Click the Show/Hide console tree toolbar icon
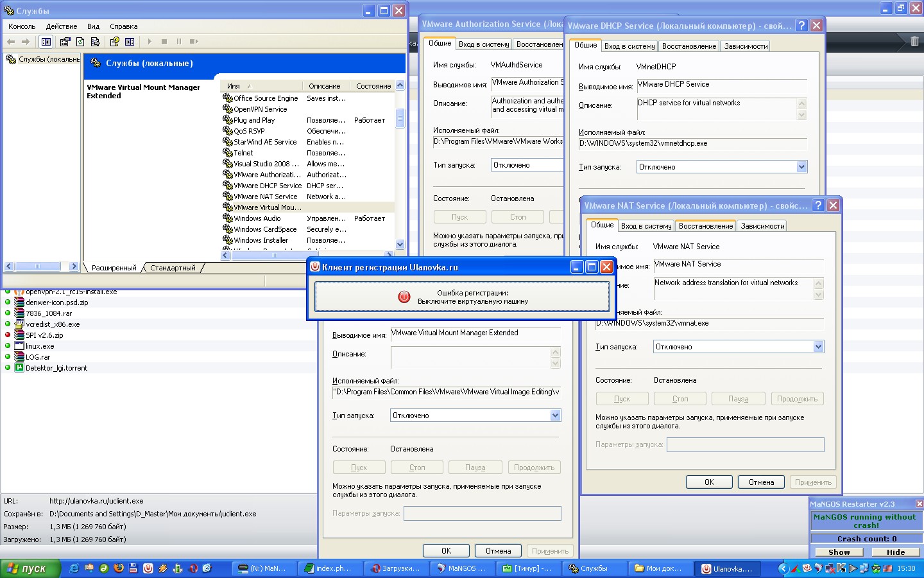This screenshot has height=578, width=924. (46, 42)
